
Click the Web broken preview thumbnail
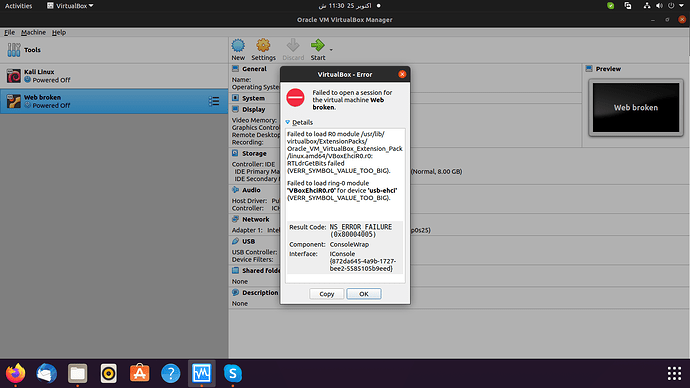[x=636, y=108]
